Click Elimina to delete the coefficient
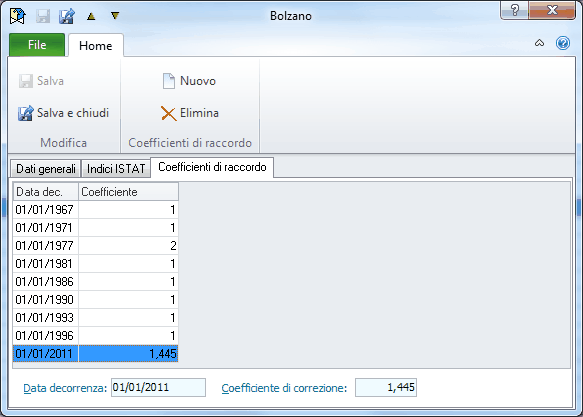 point(190,113)
